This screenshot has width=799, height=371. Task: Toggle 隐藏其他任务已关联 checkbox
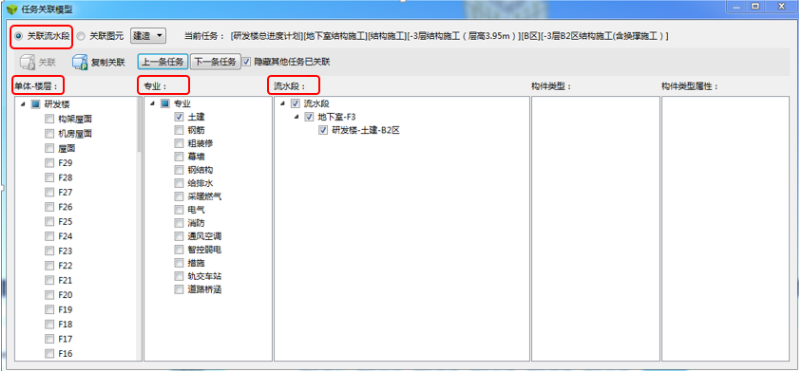pos(247,62)
